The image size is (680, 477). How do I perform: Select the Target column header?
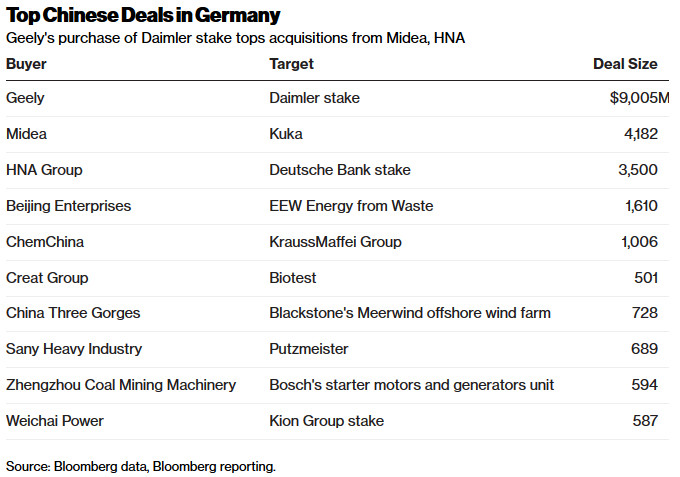click(x=292, y=64)
